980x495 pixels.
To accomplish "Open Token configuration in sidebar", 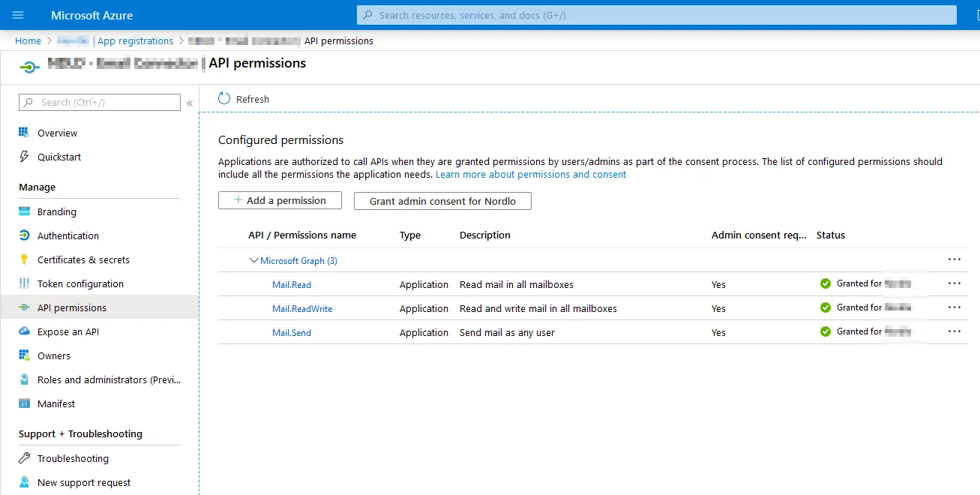I will coord(80,283).
